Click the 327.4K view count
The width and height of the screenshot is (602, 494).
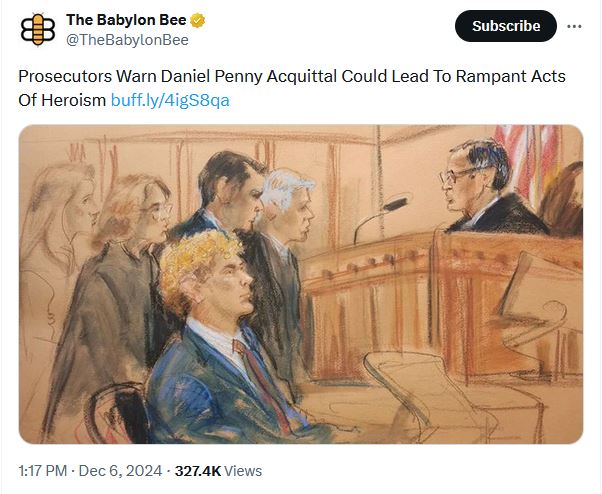pos(197,470)
